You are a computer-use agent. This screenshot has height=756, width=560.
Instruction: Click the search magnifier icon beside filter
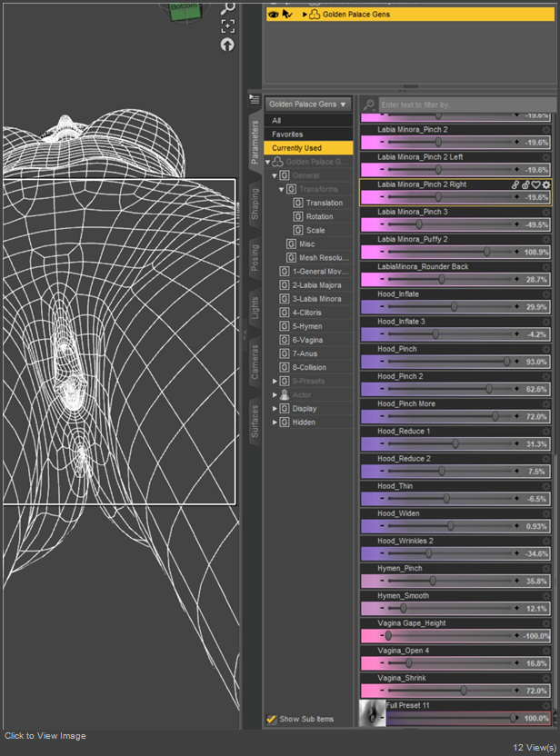369,104
